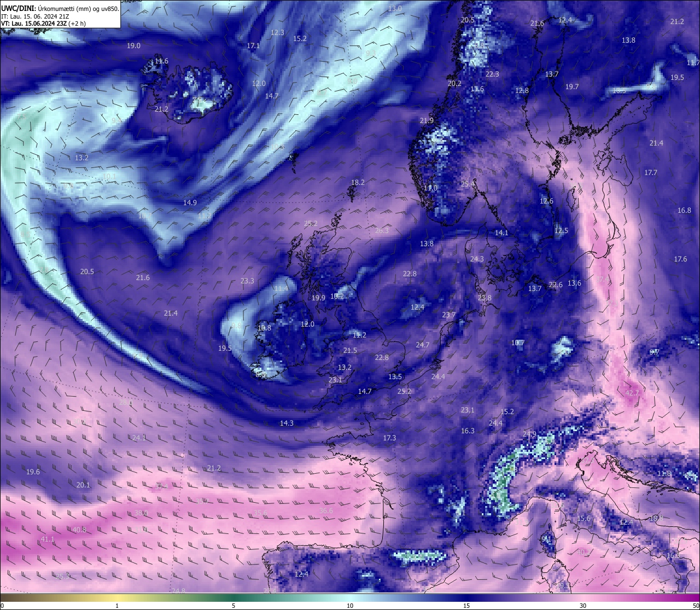
Task: Click the 16.8 value label
Action: 685,211
